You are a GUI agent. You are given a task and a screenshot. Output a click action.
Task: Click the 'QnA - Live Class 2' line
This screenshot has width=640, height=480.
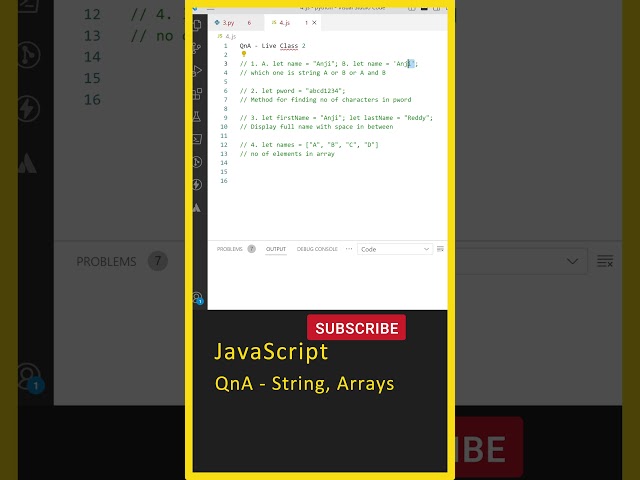click(x=272, y=46)
